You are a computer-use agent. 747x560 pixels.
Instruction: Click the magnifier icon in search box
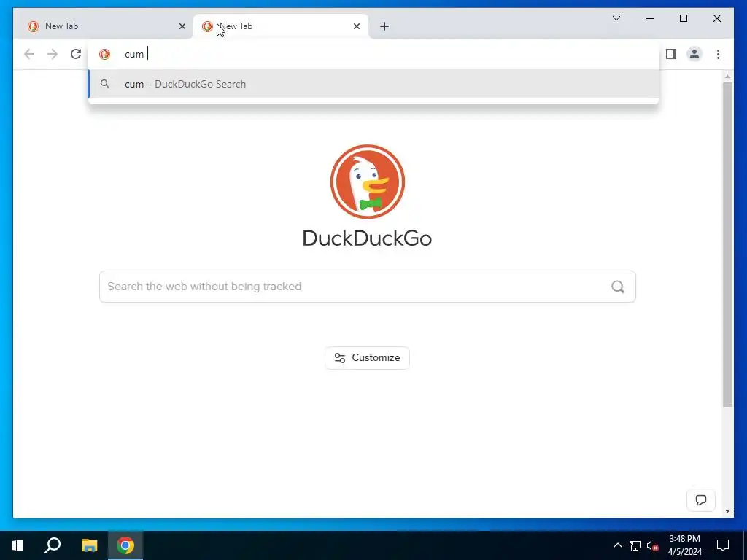point(618,287)
